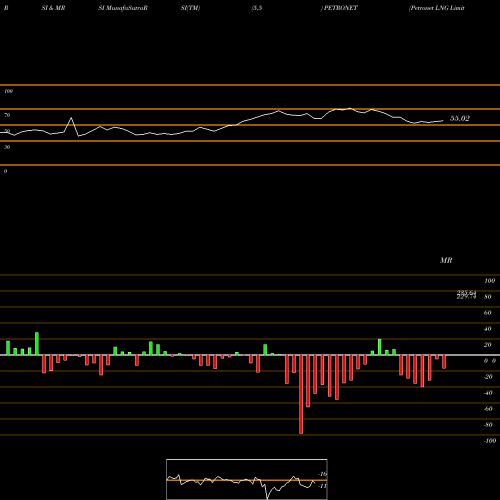
Task: Click the 80 label on MR axis
Action: coord(488,297)
